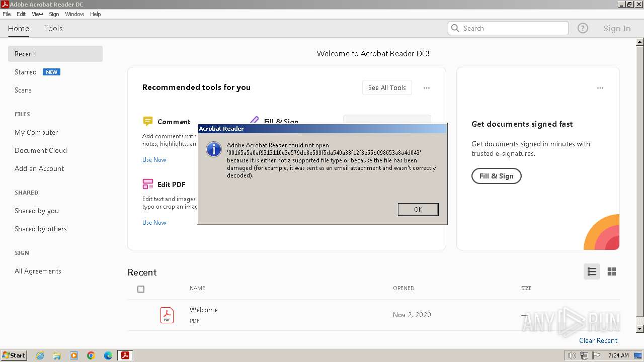
Task: Click the Help question mark icon
Action: coord(583,28)
